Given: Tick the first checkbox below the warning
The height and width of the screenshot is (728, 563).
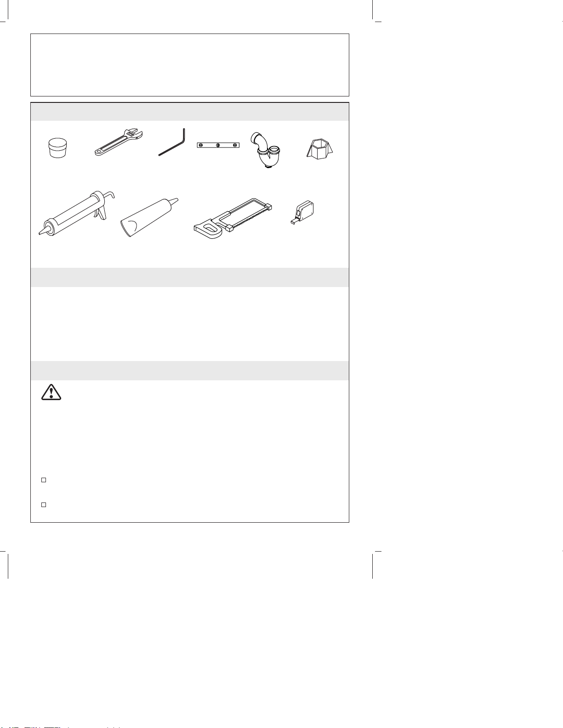Looking at the screenshot, I should point(44,480).
